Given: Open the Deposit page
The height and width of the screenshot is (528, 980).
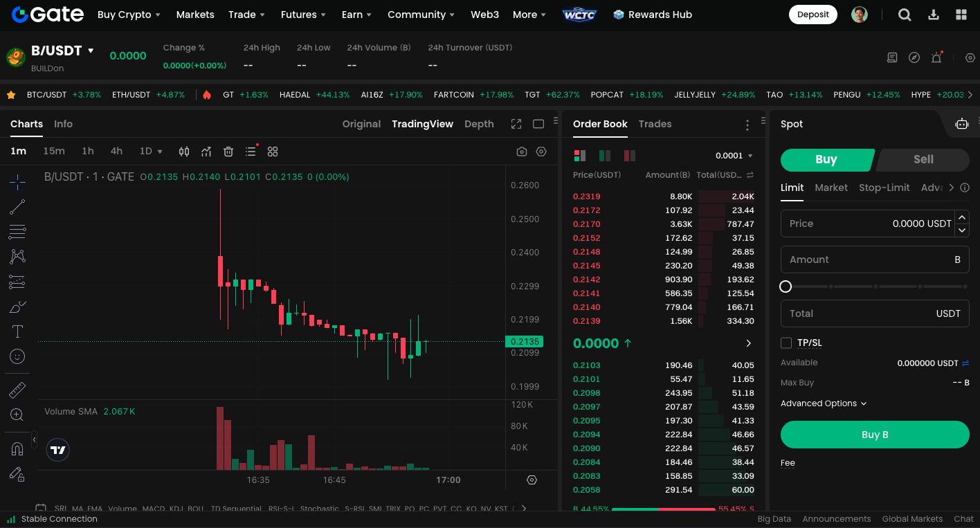Looking at the screenshot, I should coord(813,14).
